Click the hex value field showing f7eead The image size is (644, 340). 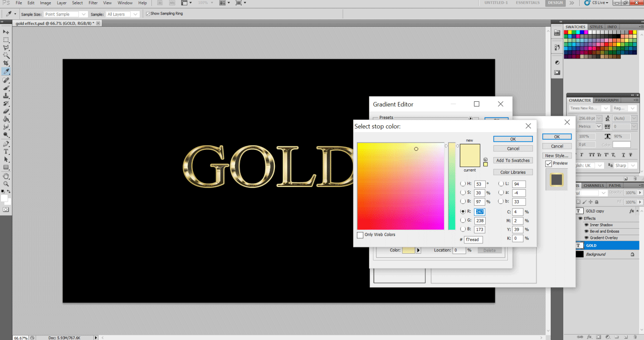tap(473, 239)
